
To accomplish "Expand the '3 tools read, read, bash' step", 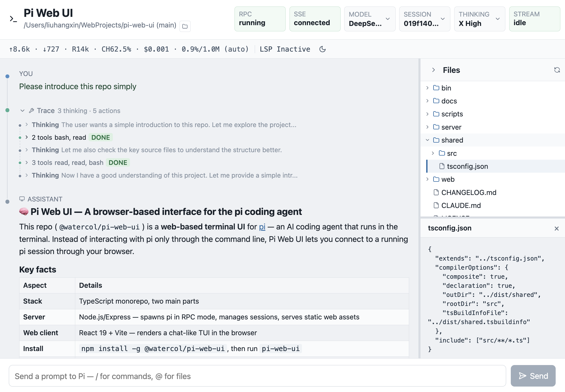I will tap(27, 163).
